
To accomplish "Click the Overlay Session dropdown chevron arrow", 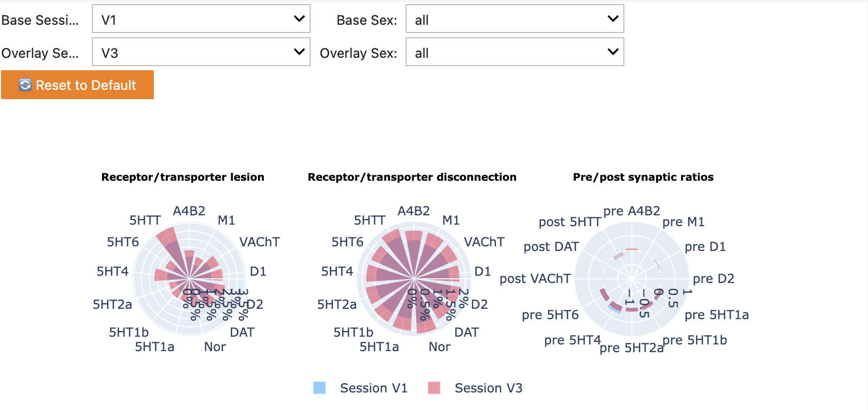I will [x=299, y=52].
